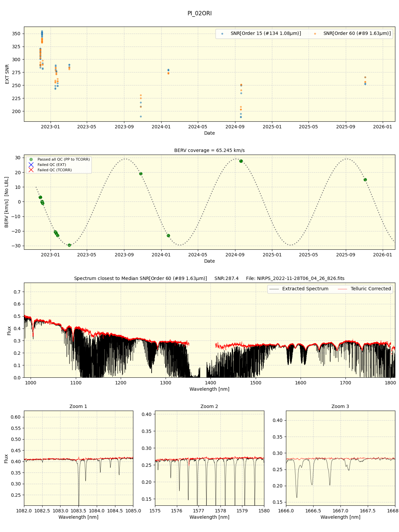Click the Zoom 1 subplot title
Image resolution: width=399 pixels, height=532 pixels.
78,406
